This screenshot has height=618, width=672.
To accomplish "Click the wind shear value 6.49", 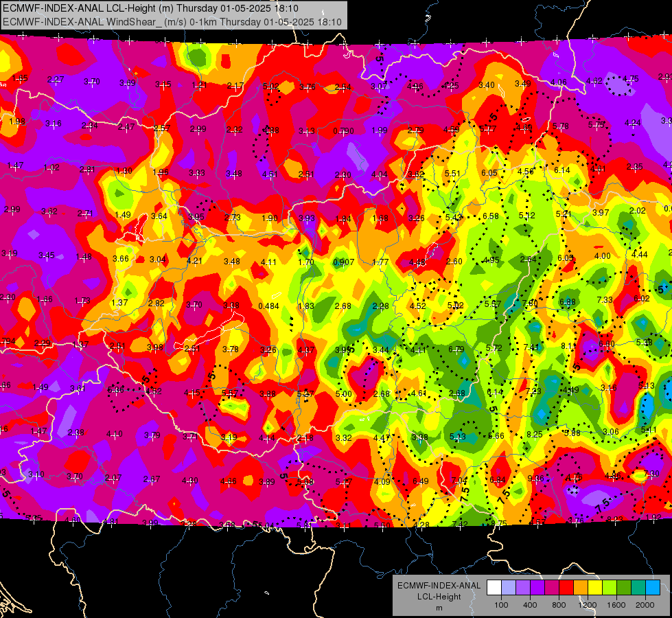I will click(420, 481).
